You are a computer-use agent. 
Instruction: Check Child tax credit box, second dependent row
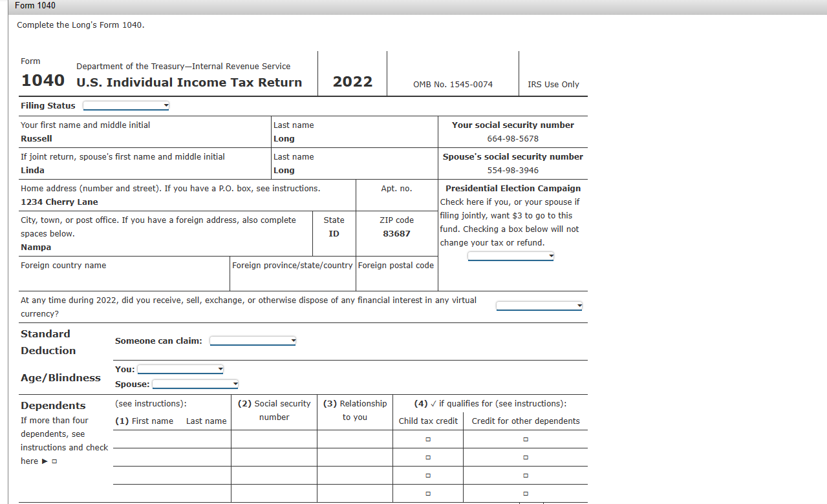[x=427, y=457]
